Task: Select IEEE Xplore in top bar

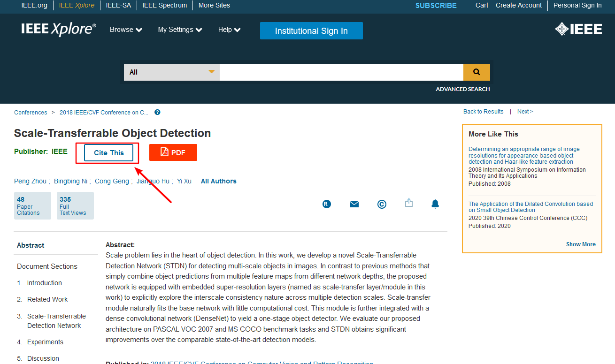Action: click(x=77, y=5)
